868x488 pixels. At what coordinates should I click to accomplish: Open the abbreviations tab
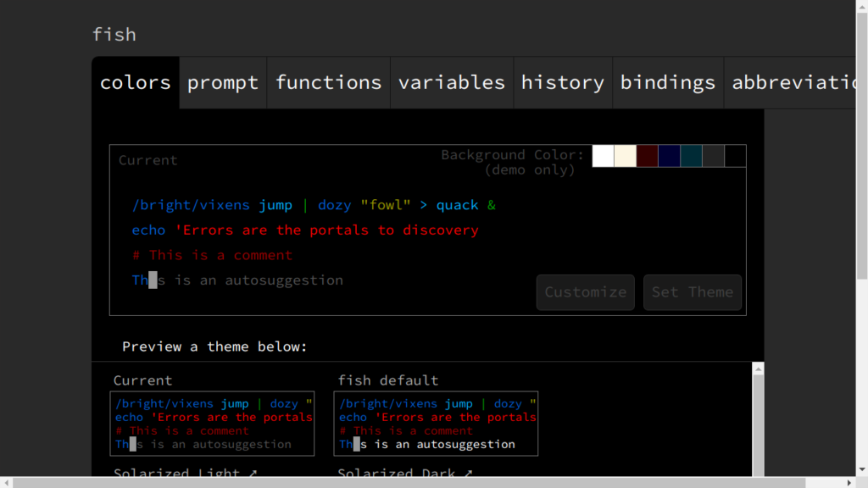coord(790,82)
